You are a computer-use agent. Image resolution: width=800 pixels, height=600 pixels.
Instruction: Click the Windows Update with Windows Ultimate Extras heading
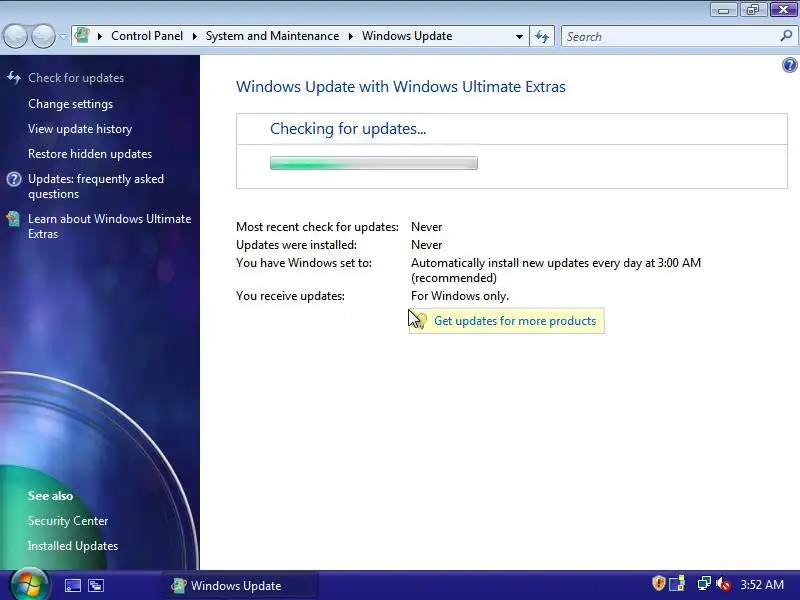[401, 87]
